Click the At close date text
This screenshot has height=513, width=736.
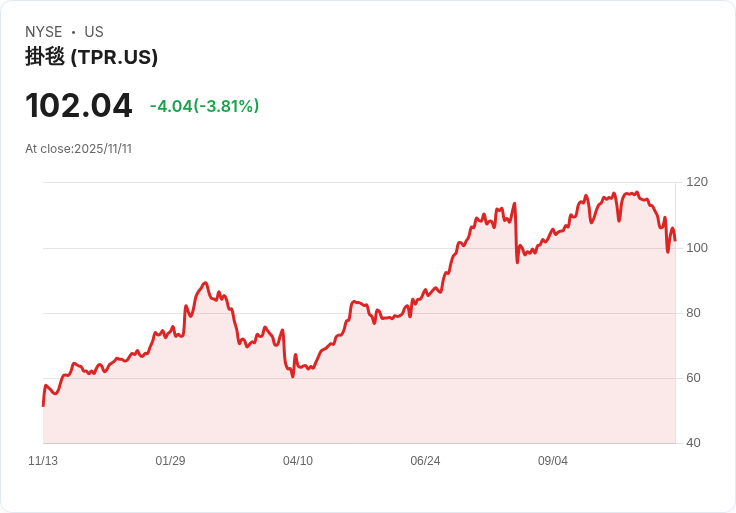pyautogui.click(x=79, y=149)
